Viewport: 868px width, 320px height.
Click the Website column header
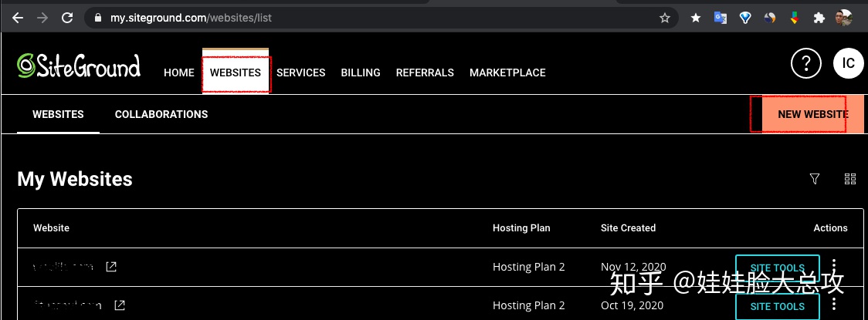(51, 227)
